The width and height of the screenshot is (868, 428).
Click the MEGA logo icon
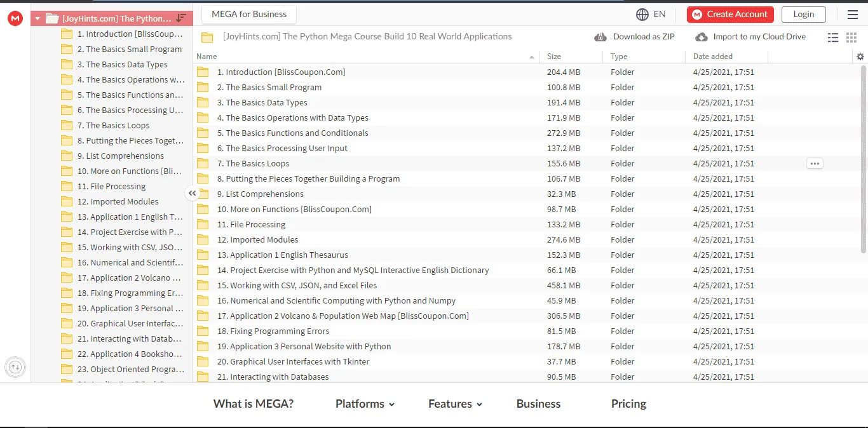tap(15, 18)
